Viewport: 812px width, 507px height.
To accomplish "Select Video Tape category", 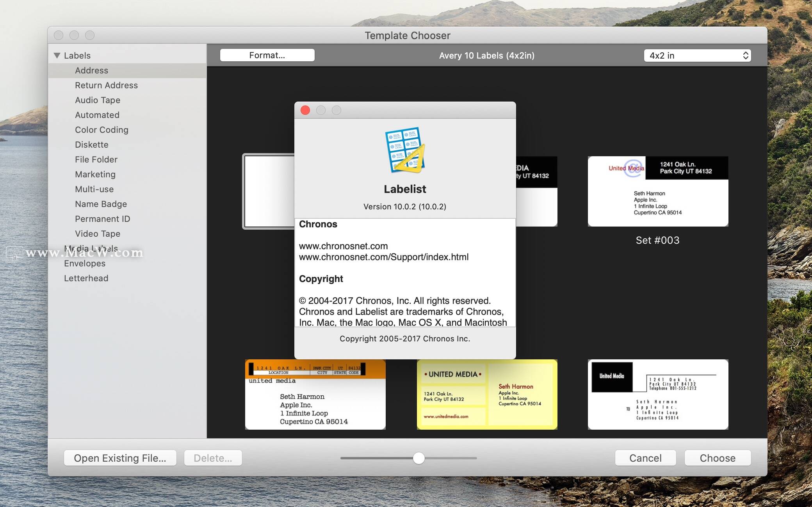I will coord(98,234).
